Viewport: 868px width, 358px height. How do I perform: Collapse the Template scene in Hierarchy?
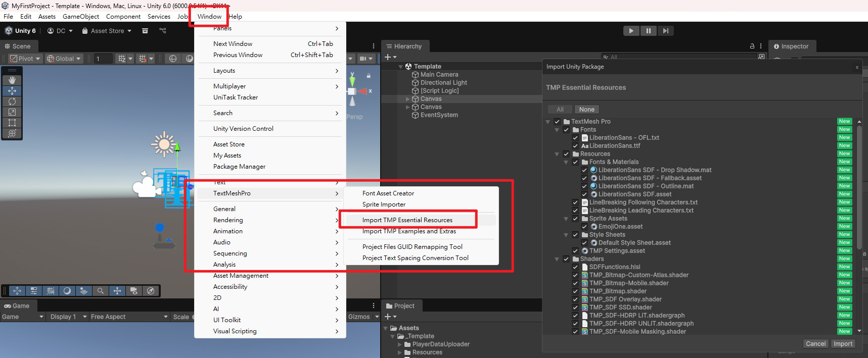401,67
